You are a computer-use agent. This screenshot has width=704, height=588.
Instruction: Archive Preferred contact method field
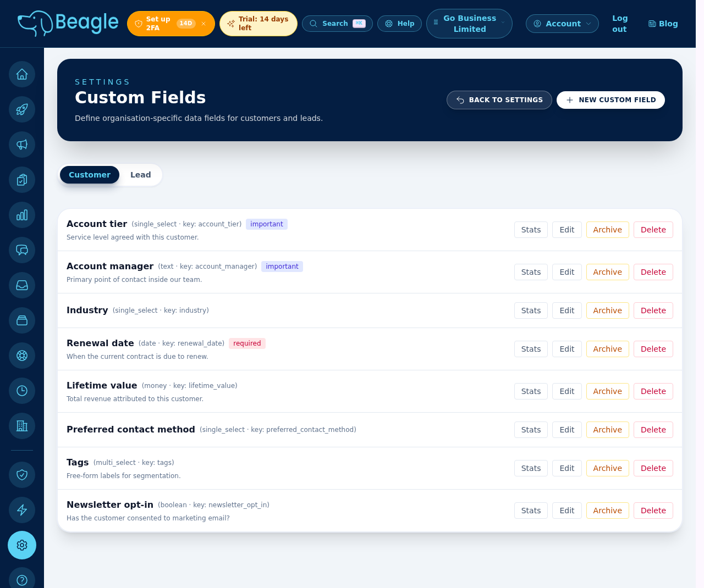tap(608, 430)
